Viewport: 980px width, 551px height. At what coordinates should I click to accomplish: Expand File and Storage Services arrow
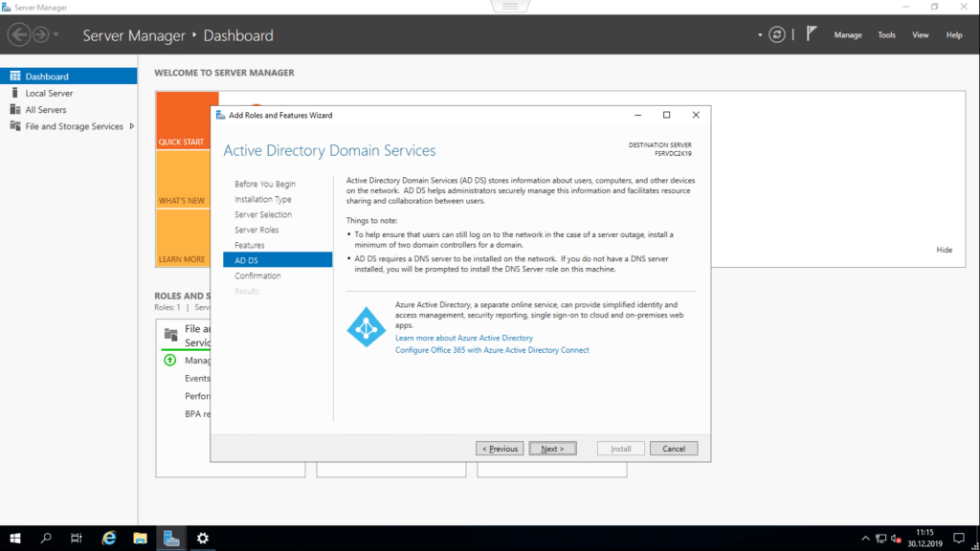tap(131, 126)
